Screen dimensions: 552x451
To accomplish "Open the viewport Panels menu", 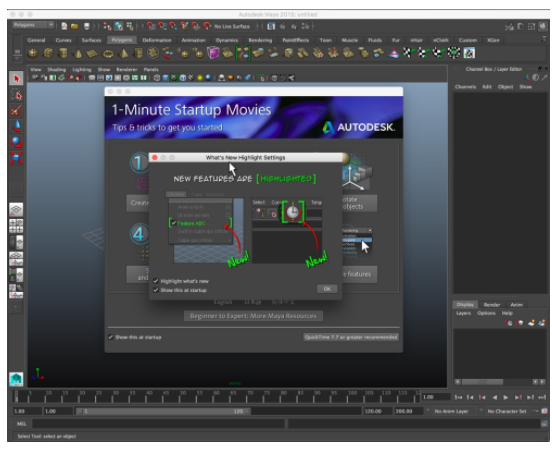I will (151, 69).
